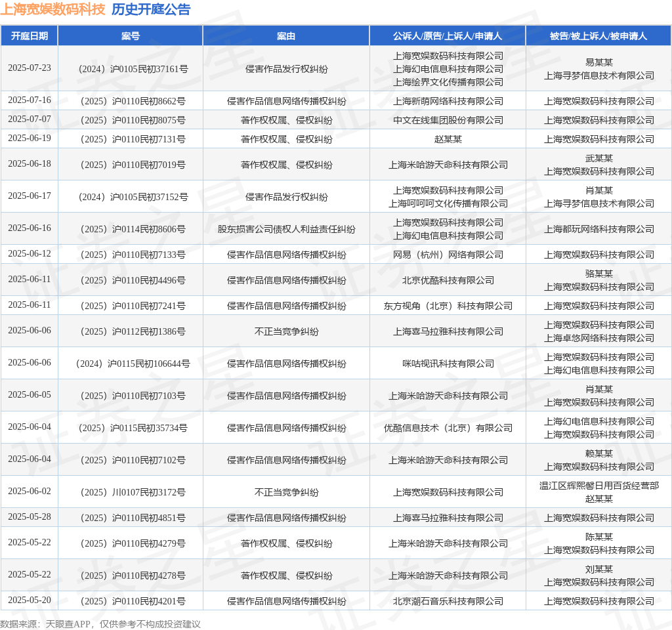The image size is (672, 630).
Task: Click the date 2025-06-16
Action: pyautogui.click(x=29, y=228)
